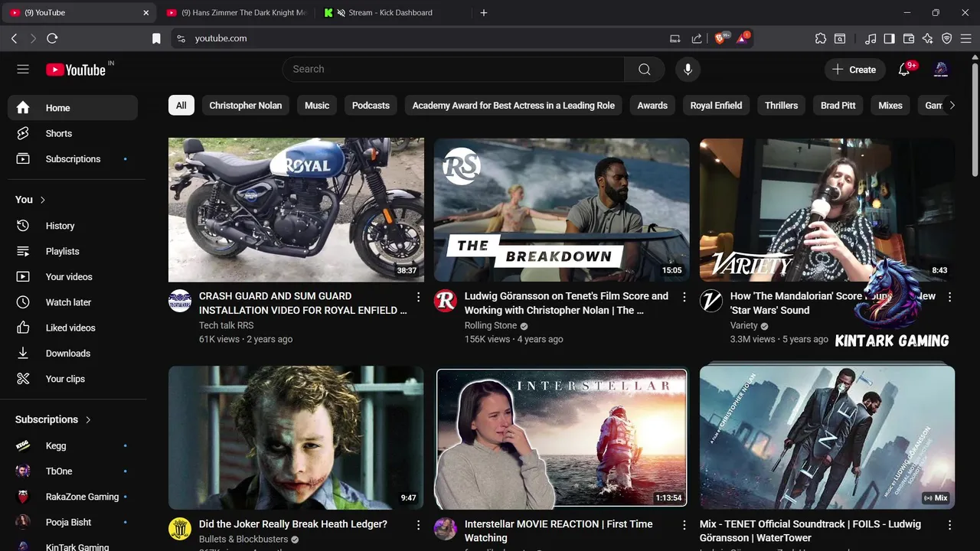The width and height of the screenshot is (980, 551).
Task: Open a new browser tab
Action: pos(483,12)
